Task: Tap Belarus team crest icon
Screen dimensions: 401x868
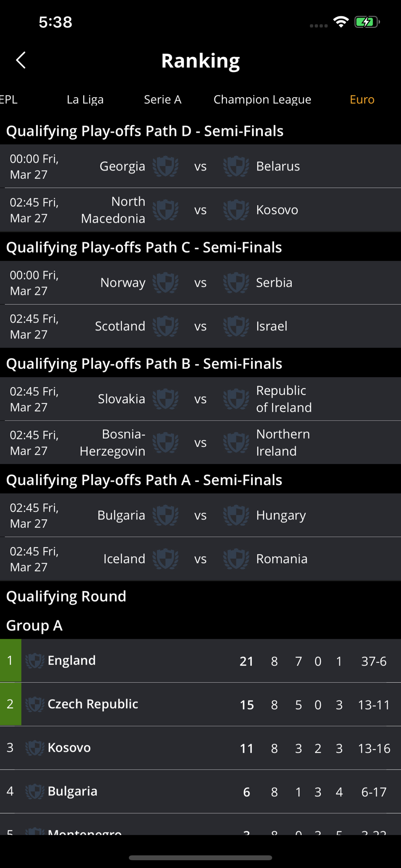Action: 236,166
